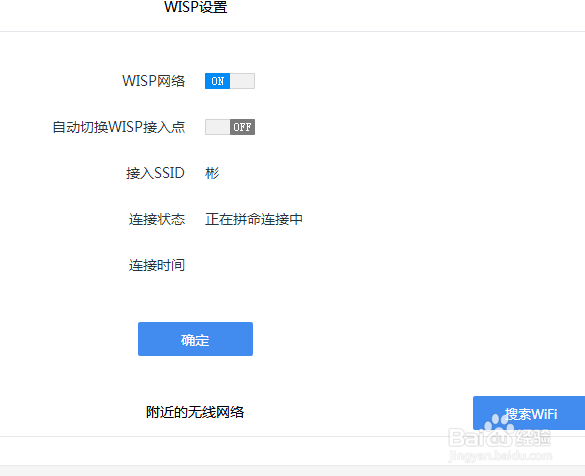This screenshot has height=476, width=585.
Task: Select the SSID value 彬
Action: (x=212, y=173)
